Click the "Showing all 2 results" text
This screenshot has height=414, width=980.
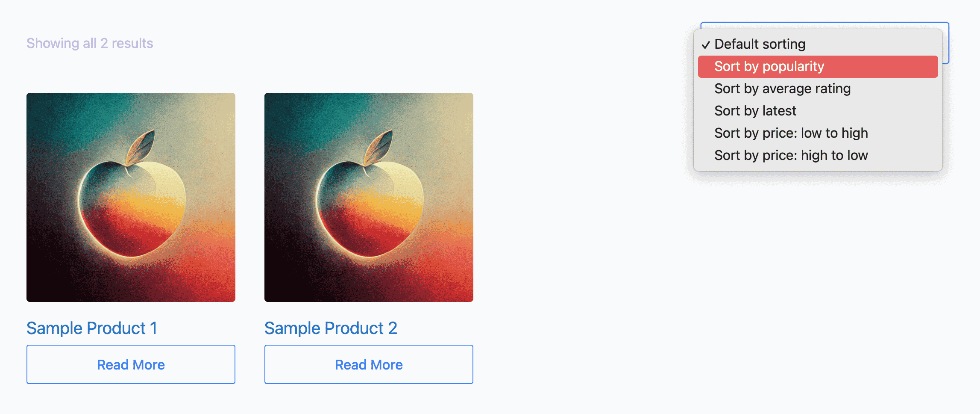tap(90, 43)
